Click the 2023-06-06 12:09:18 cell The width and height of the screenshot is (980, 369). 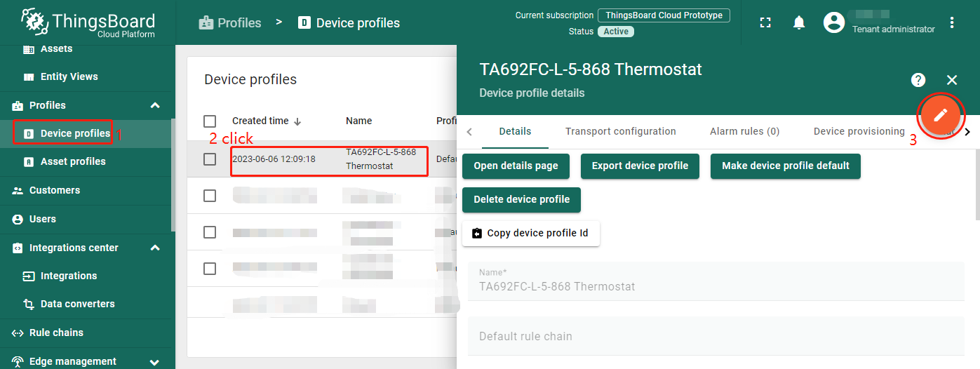pos(274,159)
